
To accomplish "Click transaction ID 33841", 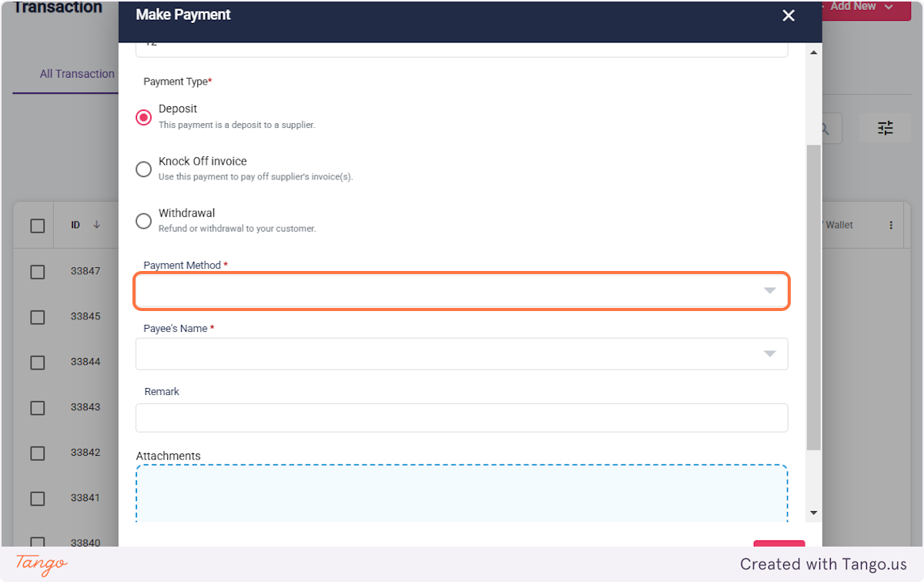I will (x=85, y=498).
